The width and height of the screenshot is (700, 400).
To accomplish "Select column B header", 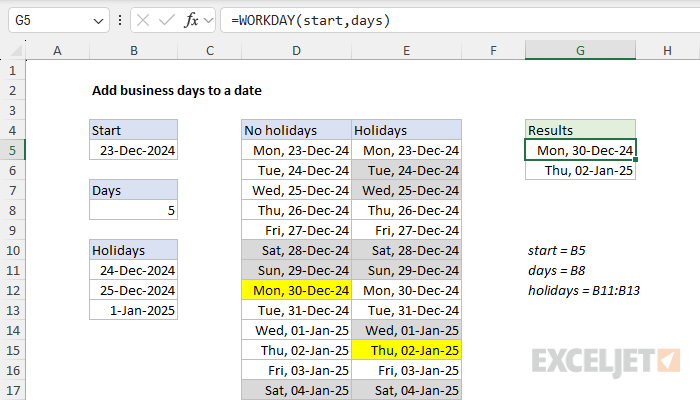I will pos(133,50).
